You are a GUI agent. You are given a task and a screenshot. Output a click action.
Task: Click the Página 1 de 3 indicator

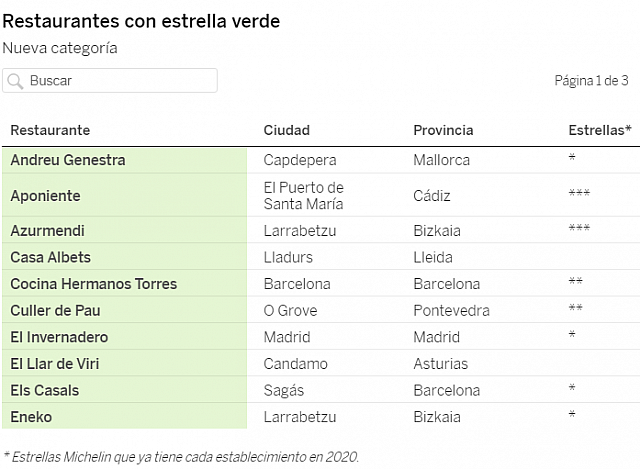tap(591, 81)
